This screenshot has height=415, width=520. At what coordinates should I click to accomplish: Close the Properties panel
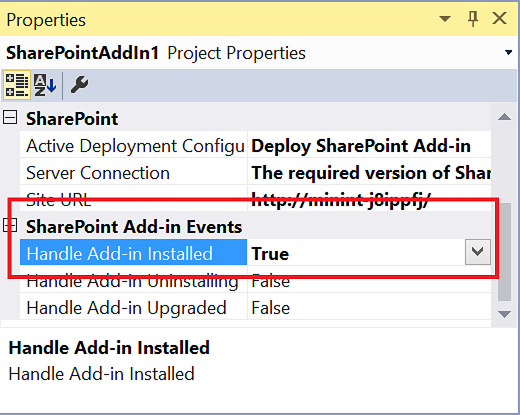tap(499, 18)
